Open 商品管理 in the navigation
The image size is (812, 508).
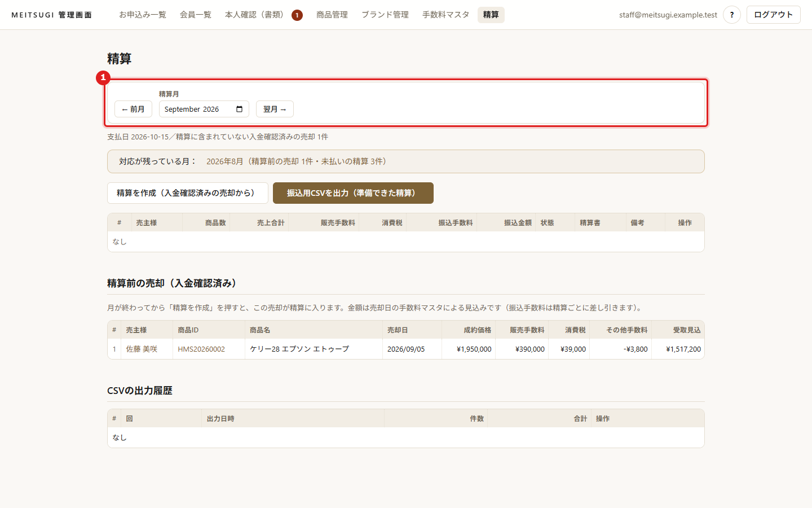(x=332, y=15)
